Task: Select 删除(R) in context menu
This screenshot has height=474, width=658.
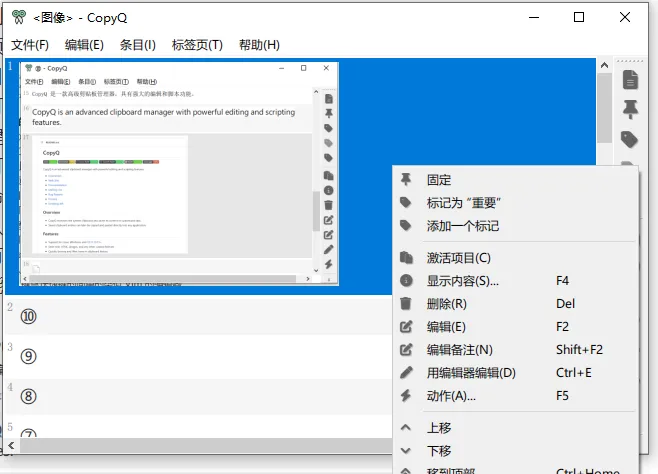Action: pyautogui.click(x=515, y=304)
